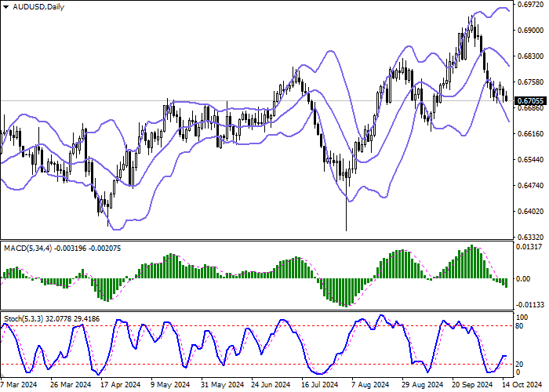549x392 pixels.
Task: Click the 26 Mar 2024 date label
Action: (71, 385)
